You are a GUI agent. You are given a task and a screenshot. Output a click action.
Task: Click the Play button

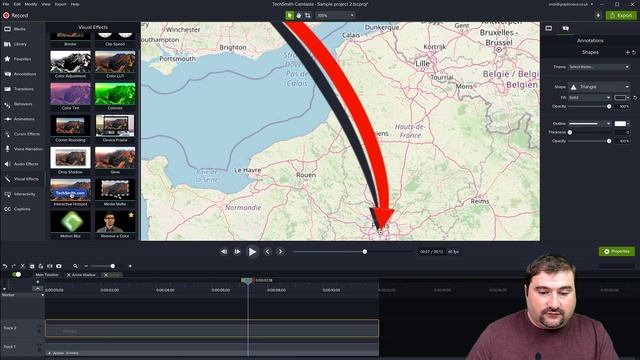coord(252,252)
